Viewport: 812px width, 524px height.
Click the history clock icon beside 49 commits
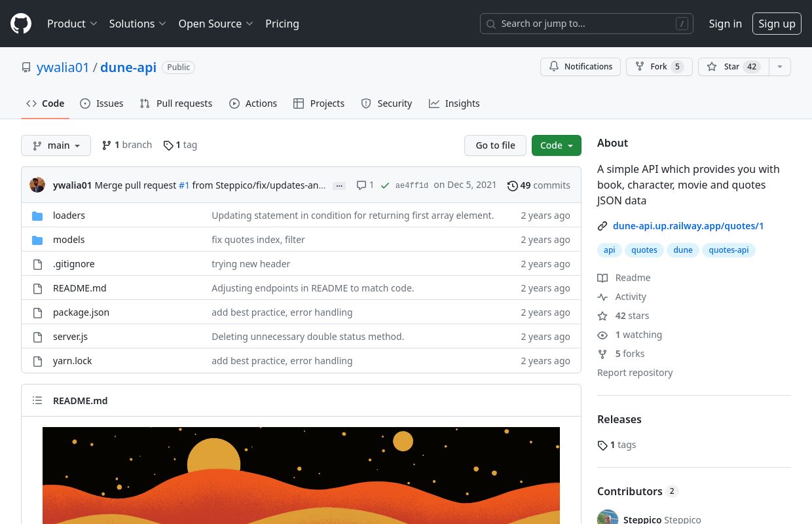tap(513, 186)
